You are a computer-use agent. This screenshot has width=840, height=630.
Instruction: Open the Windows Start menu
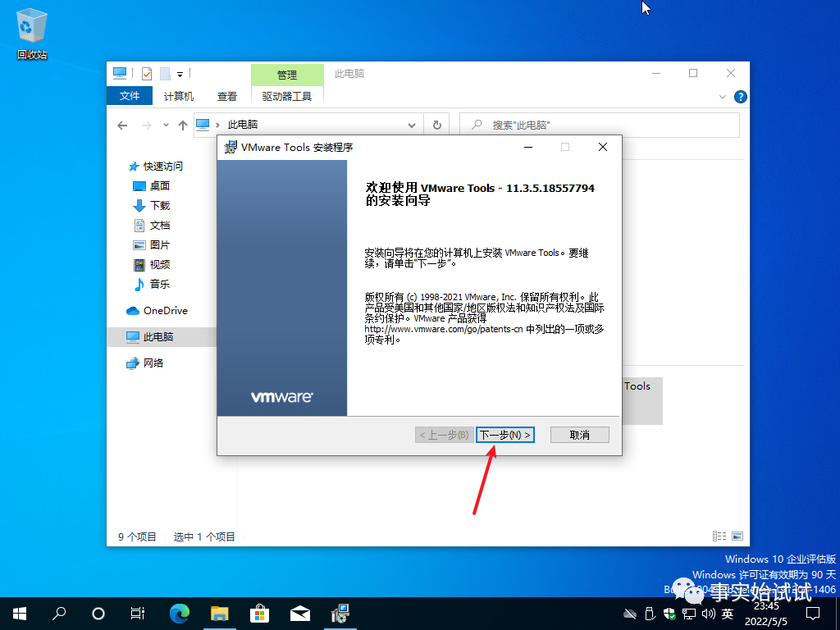click(x=20, y=614)
